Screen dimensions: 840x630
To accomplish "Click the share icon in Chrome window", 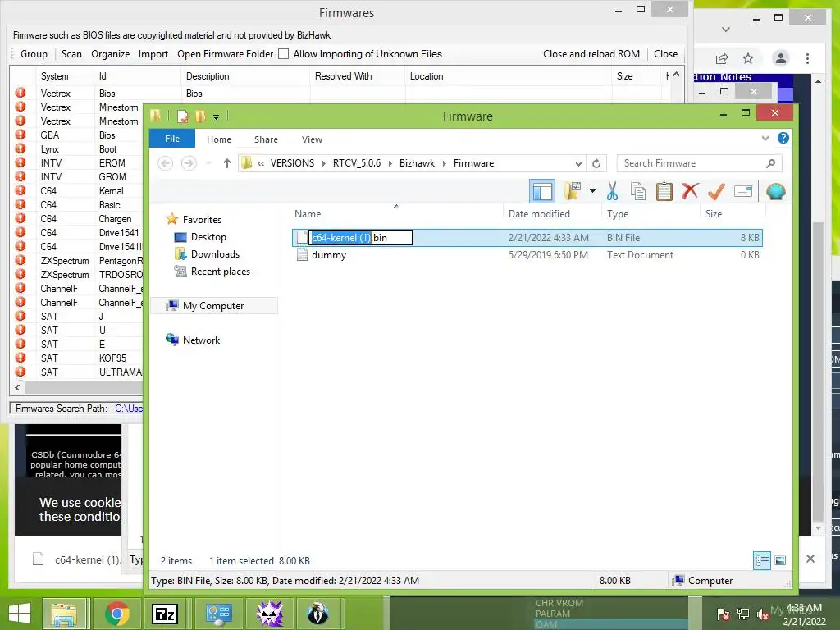I will (x=722, y=58).
